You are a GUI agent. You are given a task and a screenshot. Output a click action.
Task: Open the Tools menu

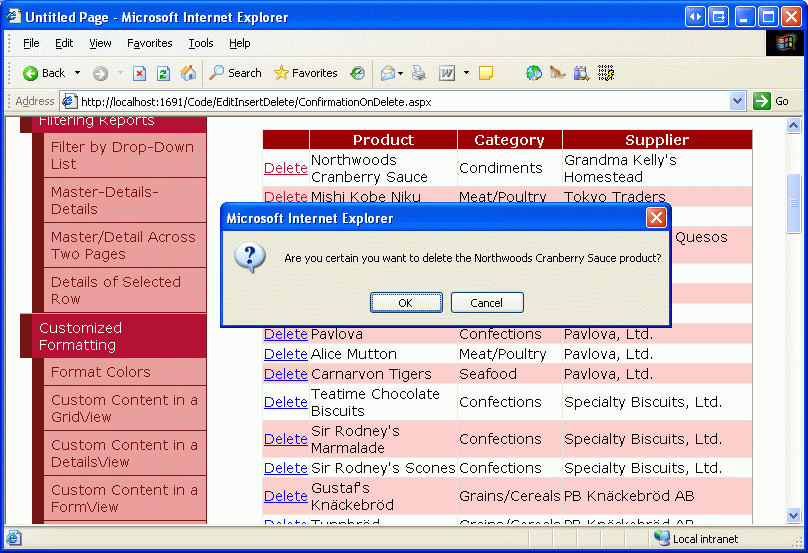click(x=201, y=43)
